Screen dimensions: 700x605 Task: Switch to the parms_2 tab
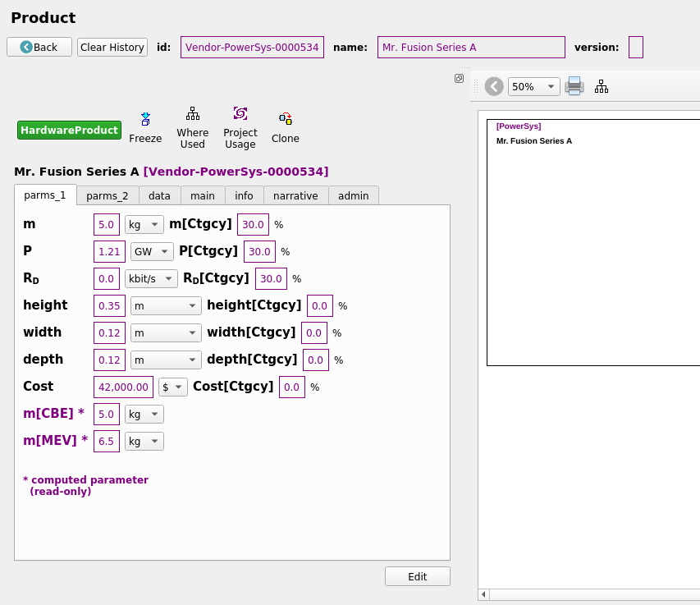[x=108, y=196]
